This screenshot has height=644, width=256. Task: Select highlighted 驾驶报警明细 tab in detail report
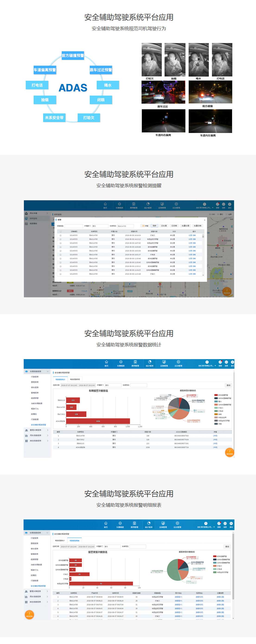(x=74, y=541)
